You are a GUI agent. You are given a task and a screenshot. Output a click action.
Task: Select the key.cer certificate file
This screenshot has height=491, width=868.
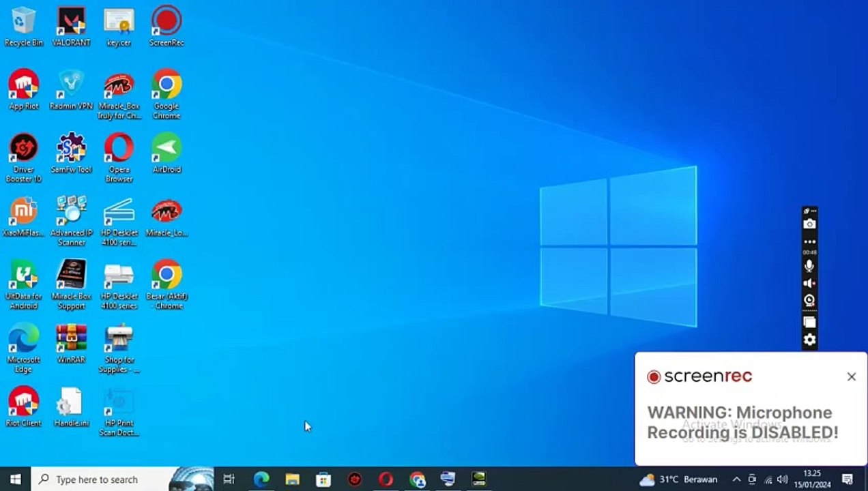(119, 27)
